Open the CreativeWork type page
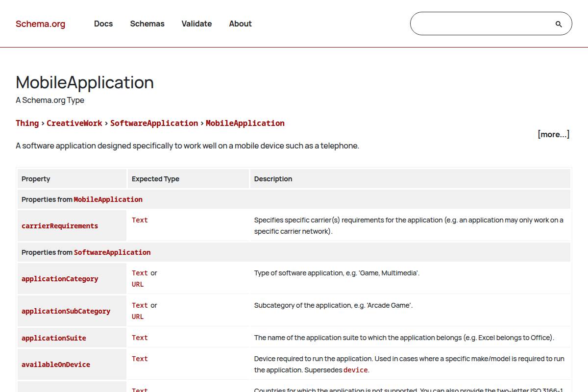The height and width of the screenshot is (392, 588). click(x=74, y=123)
